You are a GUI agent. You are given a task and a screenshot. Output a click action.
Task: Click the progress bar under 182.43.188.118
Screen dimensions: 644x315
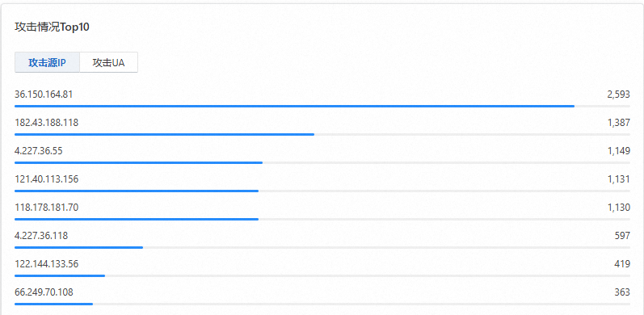pyautogui.click(x=322, y=134)
